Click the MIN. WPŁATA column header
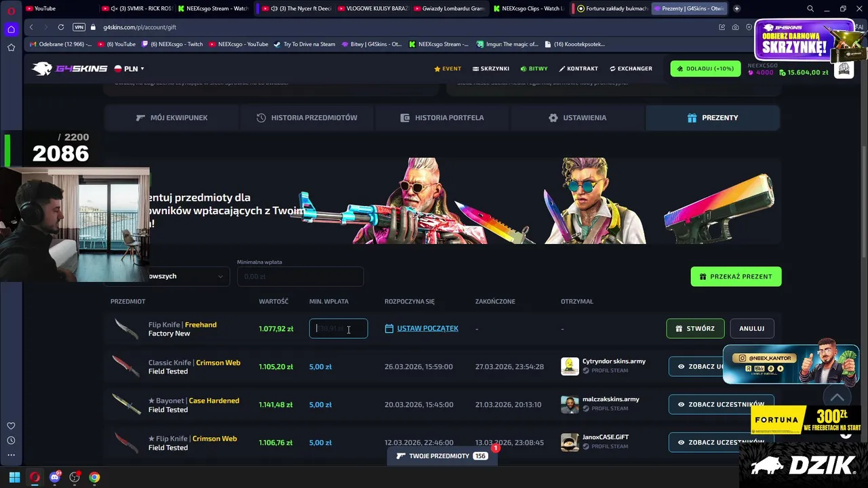 click(x=329, y=302)
